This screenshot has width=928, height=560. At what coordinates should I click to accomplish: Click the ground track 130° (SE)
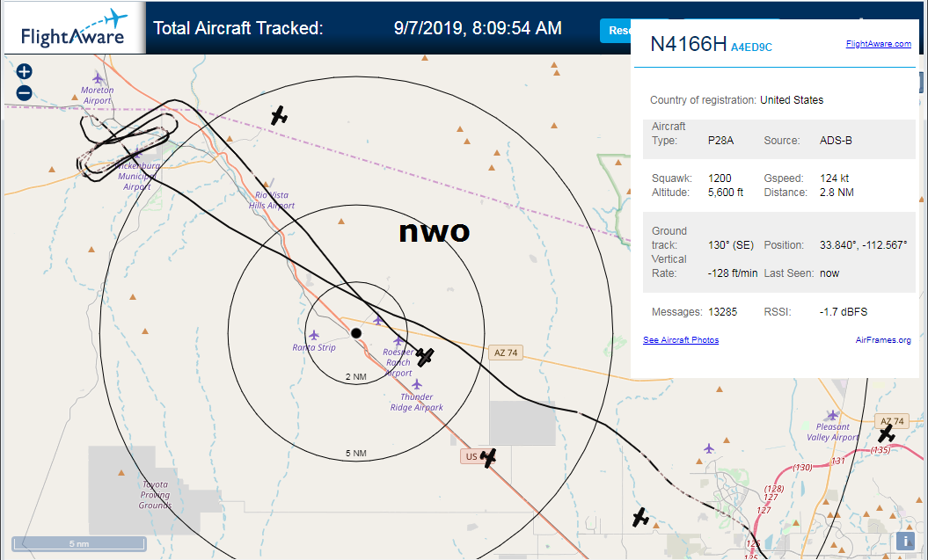tap(731, 244)
